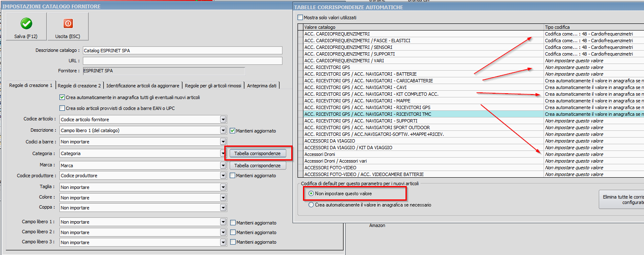Click 'Tabella corrispondenze' button beside Categoria
This screenshot has width=644, height=255.
(257, 153)
